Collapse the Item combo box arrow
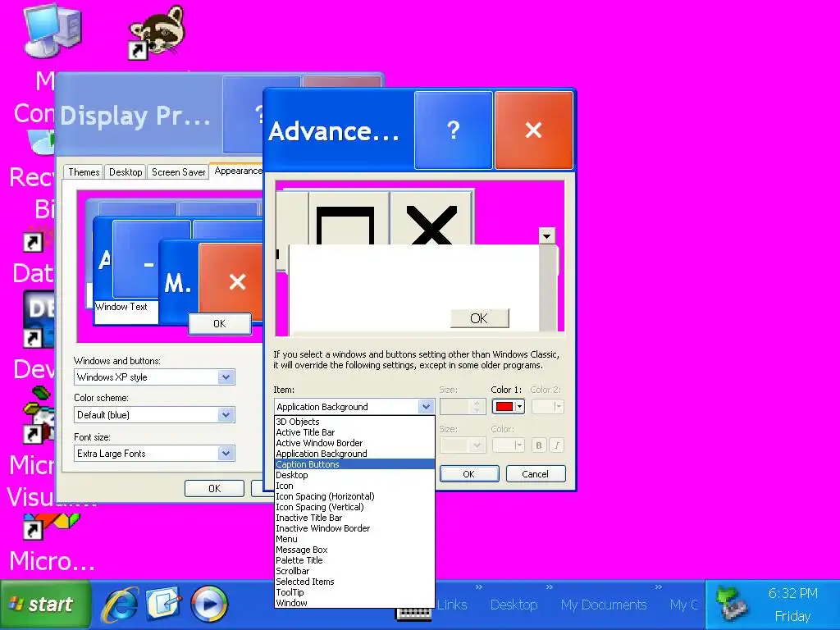The width and height of the screenshot is (840, 630). [426, 407]
